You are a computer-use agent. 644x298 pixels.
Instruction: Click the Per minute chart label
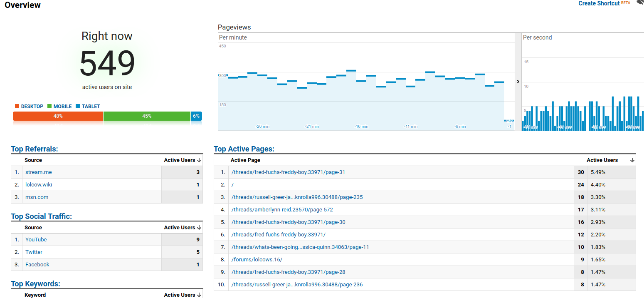(233, 37)
